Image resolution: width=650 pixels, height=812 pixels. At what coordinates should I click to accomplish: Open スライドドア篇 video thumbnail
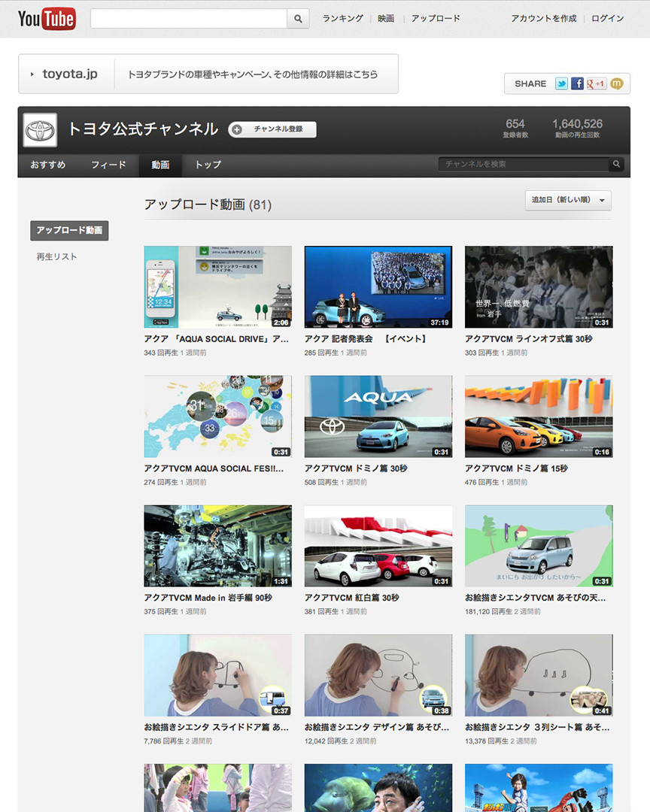[x=217, y=675]
